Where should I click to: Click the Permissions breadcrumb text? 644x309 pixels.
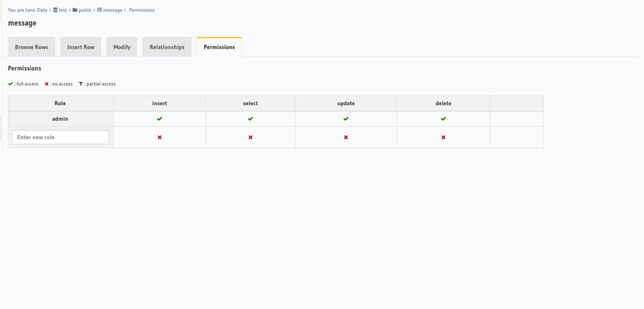click(x=142, y=10)
